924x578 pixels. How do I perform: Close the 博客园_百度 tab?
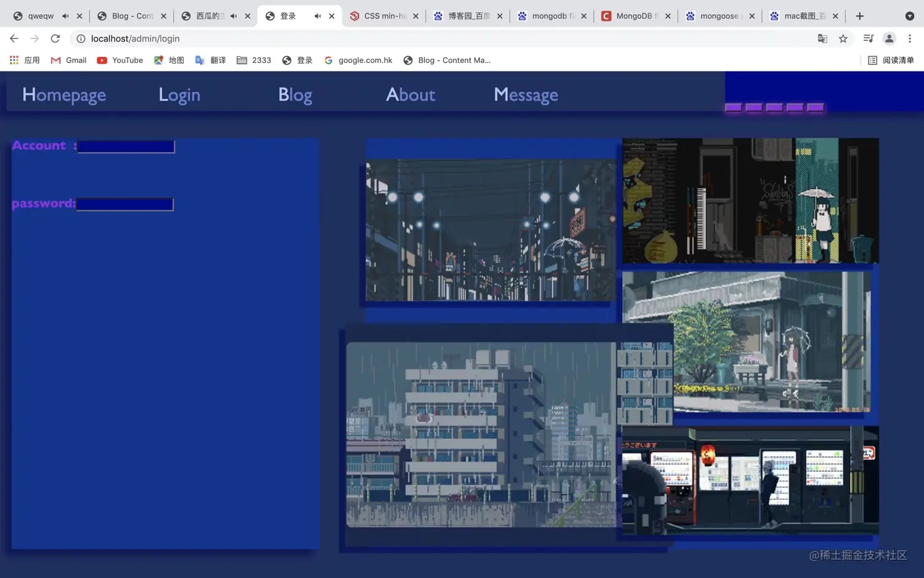(499, 16)
